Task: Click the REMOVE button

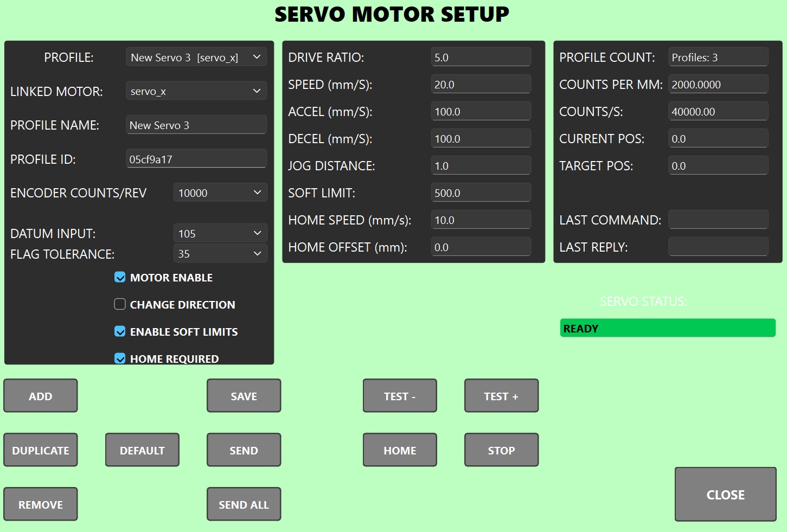Action: point(41,504)
